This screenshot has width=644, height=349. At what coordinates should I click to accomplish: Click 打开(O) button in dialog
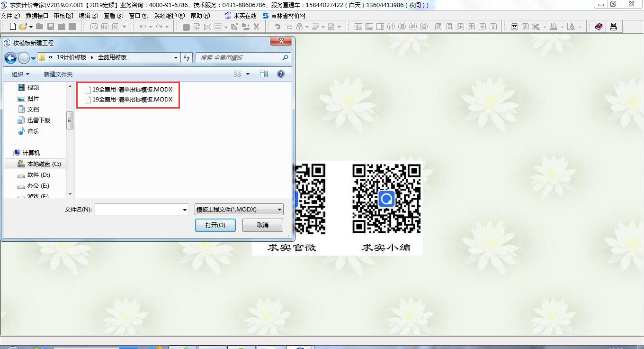coord(215,225)
